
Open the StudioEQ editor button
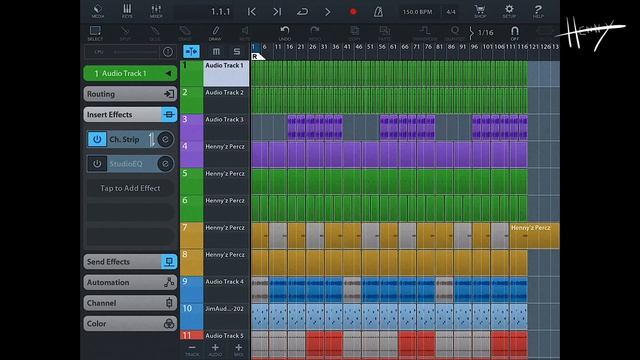165,164
